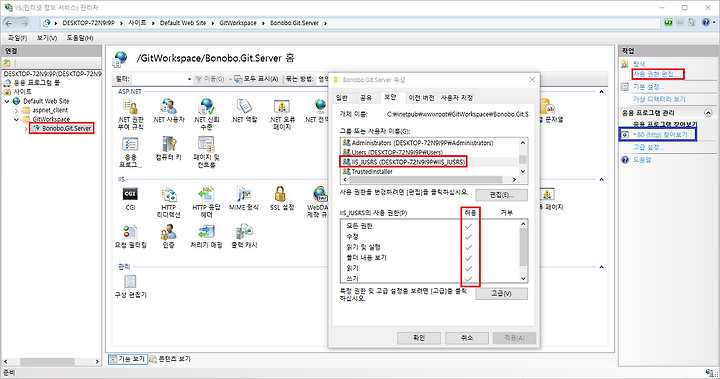The height and width of the screenshot is (379, 720).
Task: Open the .NET 신뢰 수준 feature
Action: (206, 114)
